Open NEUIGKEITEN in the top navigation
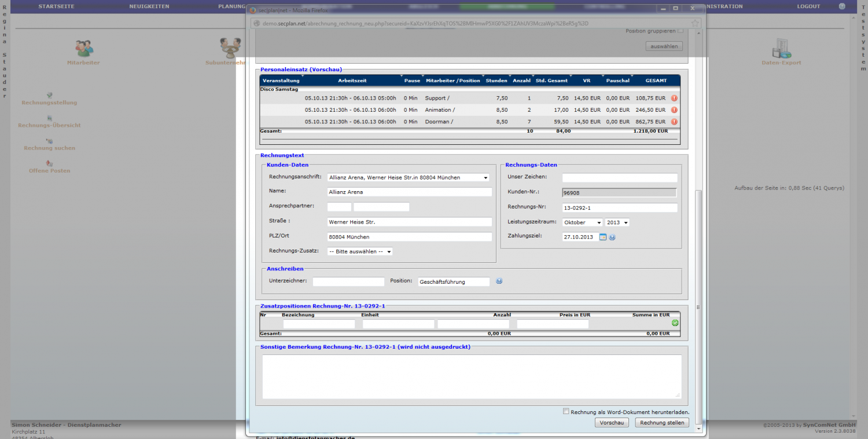 pyautogui.click(x=149, y=6)
